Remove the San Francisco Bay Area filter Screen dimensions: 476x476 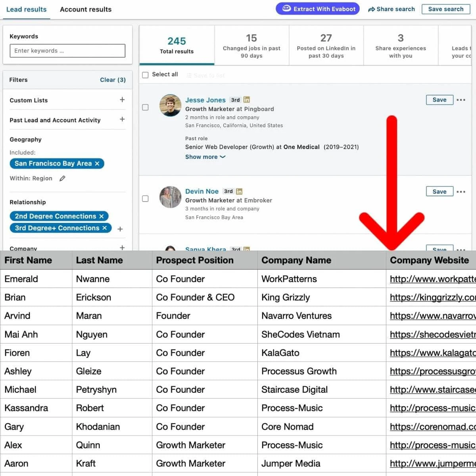(x=98, y=163)
